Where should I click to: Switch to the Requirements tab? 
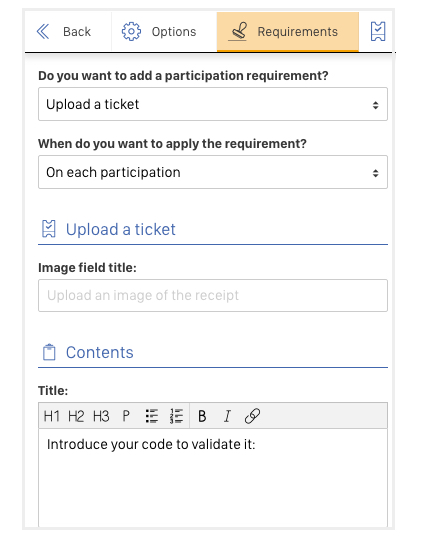click(x=288, y=32)
